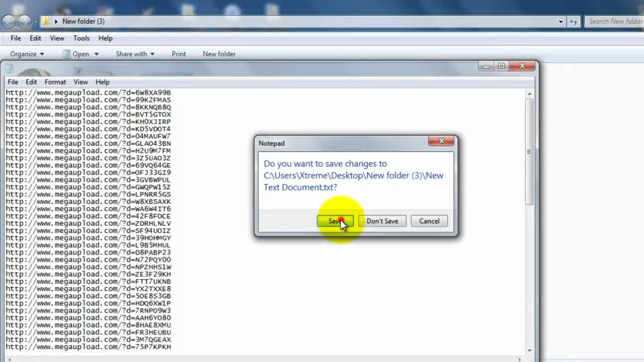The width and height of the screenshot is (644, 362).
Task: Open Explorer's Help menu
Action: [105, 38]
